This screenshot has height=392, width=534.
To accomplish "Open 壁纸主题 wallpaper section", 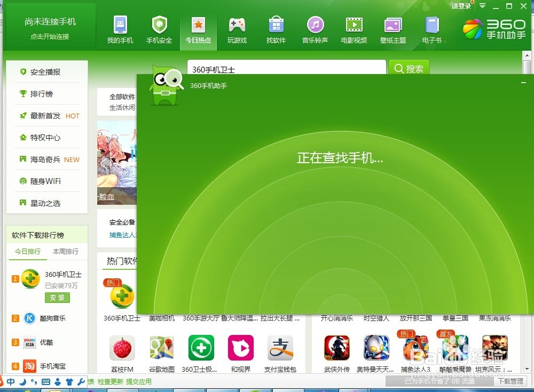I will (393, 30).
